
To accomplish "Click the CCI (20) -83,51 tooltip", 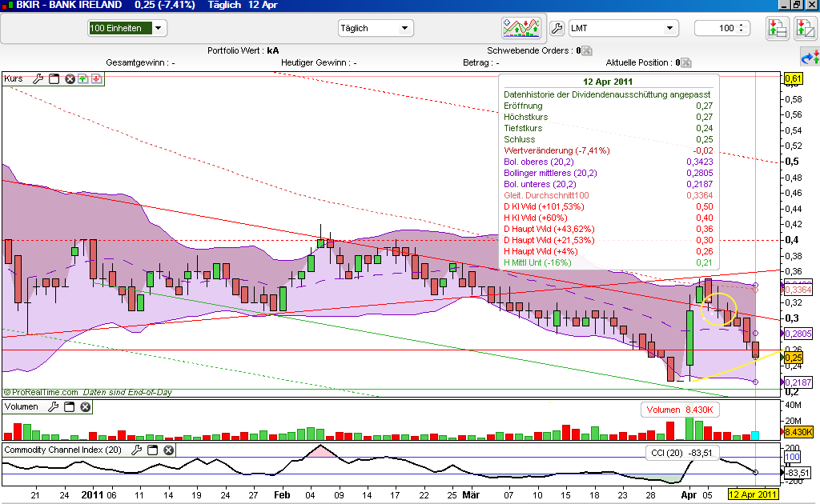I will [x=682, y=453].
